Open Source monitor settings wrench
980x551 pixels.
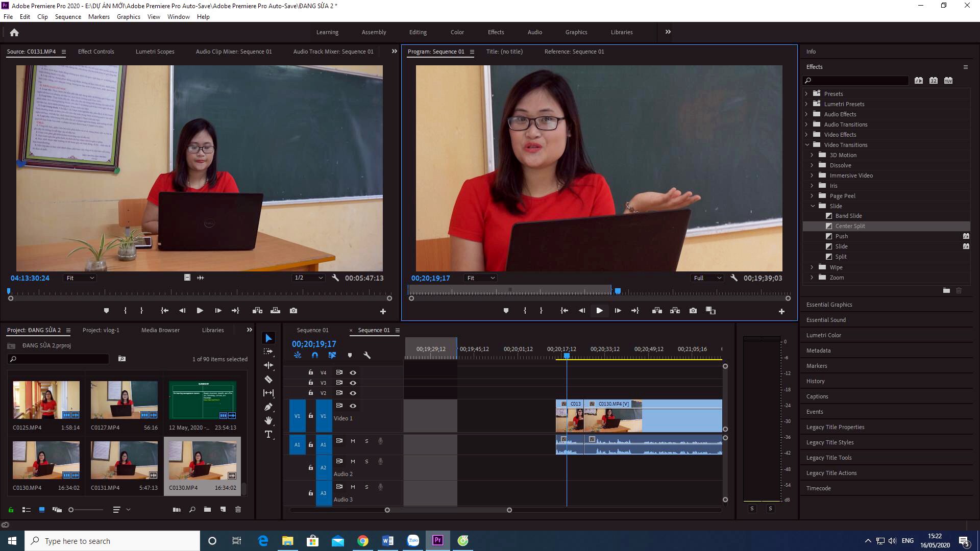pyautogui.click(x=335, y=278)
